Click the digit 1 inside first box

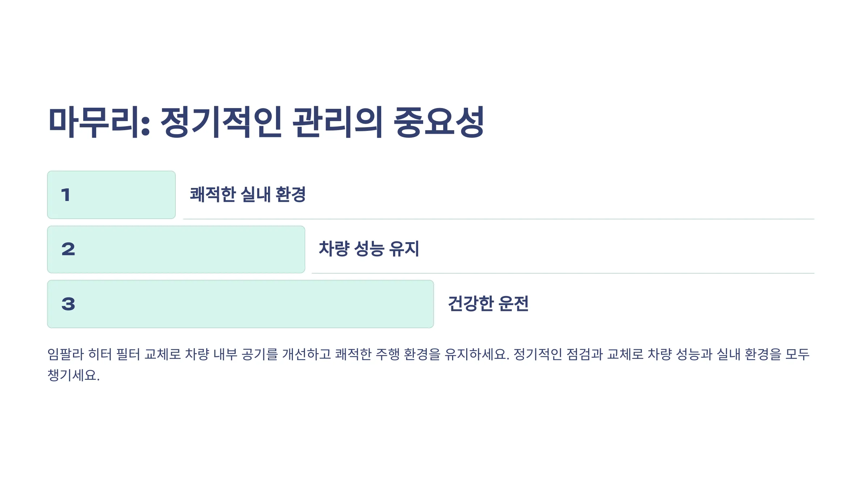point(65,195)
